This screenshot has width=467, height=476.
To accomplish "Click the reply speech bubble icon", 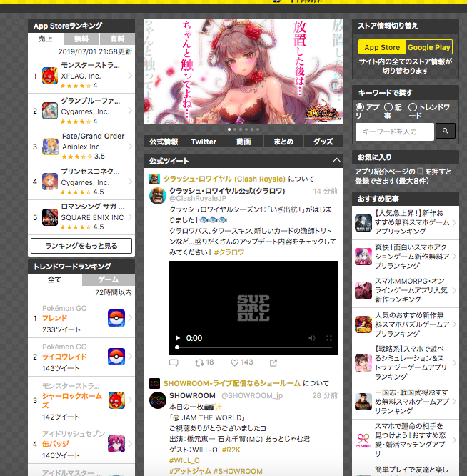I will [x=174, y=362].
